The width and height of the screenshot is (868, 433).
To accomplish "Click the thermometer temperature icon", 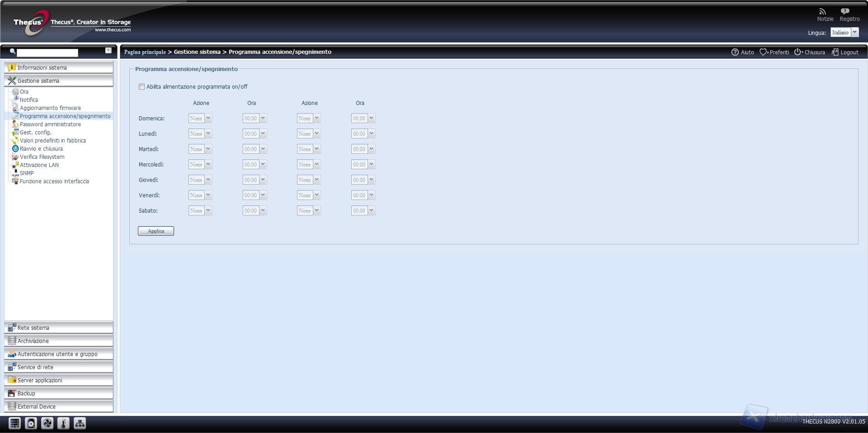I will click(x=63, y=423).
